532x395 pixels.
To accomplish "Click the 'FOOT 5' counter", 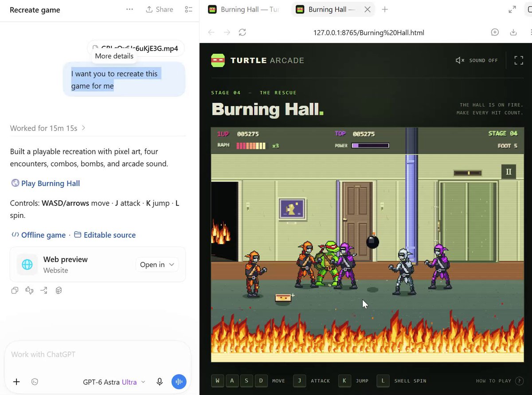I will (x=508, y=146).
